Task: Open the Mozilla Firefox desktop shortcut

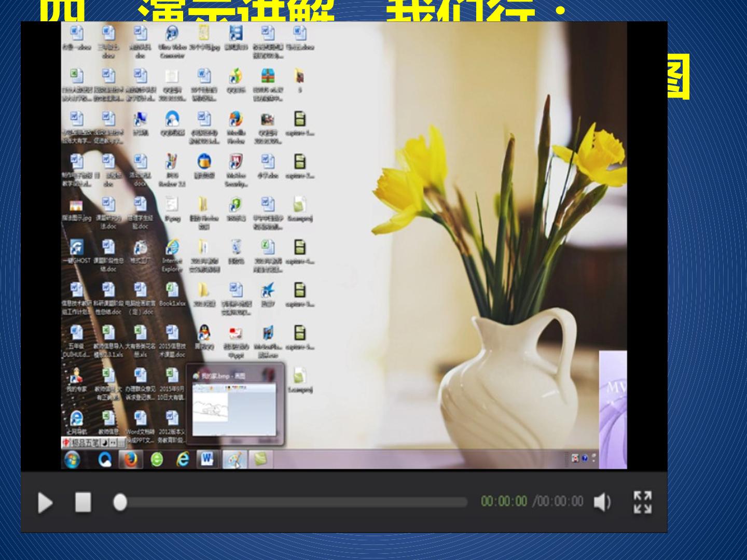Action: coord(236,124)
